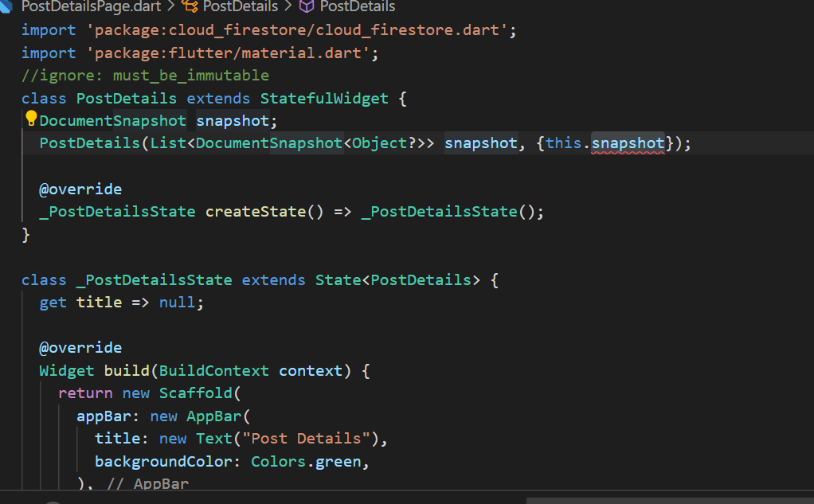
Task: Click State<PostDetails> superclass
Action: (397, 280)
